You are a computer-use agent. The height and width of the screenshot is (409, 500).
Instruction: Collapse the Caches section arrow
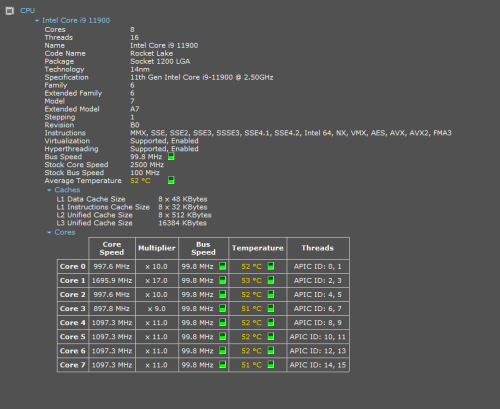tap(49, 190)
